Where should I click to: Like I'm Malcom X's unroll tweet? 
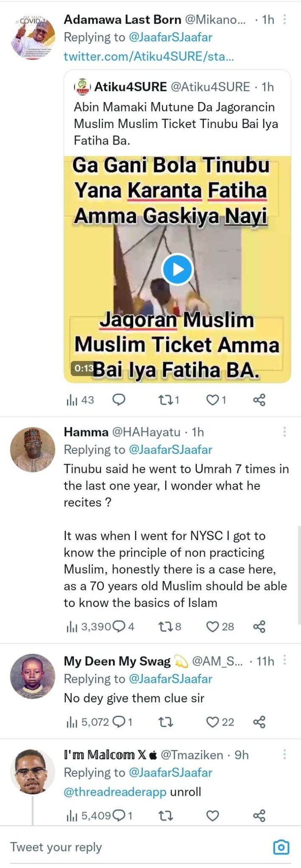pyautogui.click(x=212, y=815)
